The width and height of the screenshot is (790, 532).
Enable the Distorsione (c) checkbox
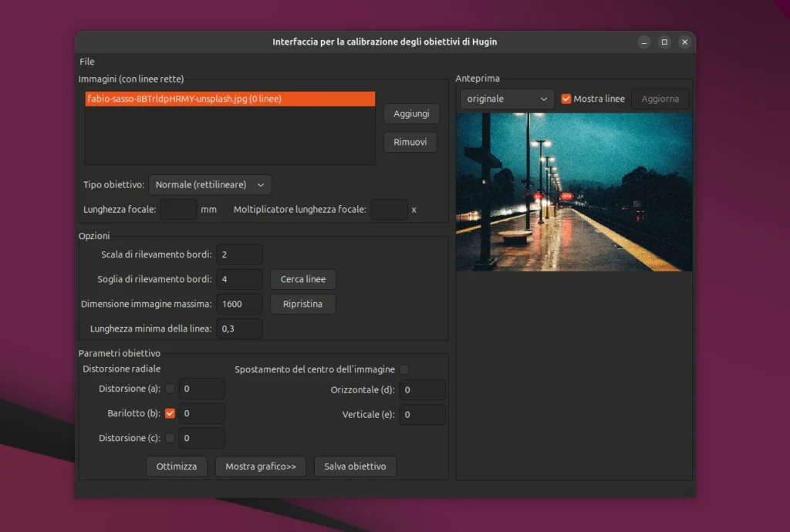point(169,438)
